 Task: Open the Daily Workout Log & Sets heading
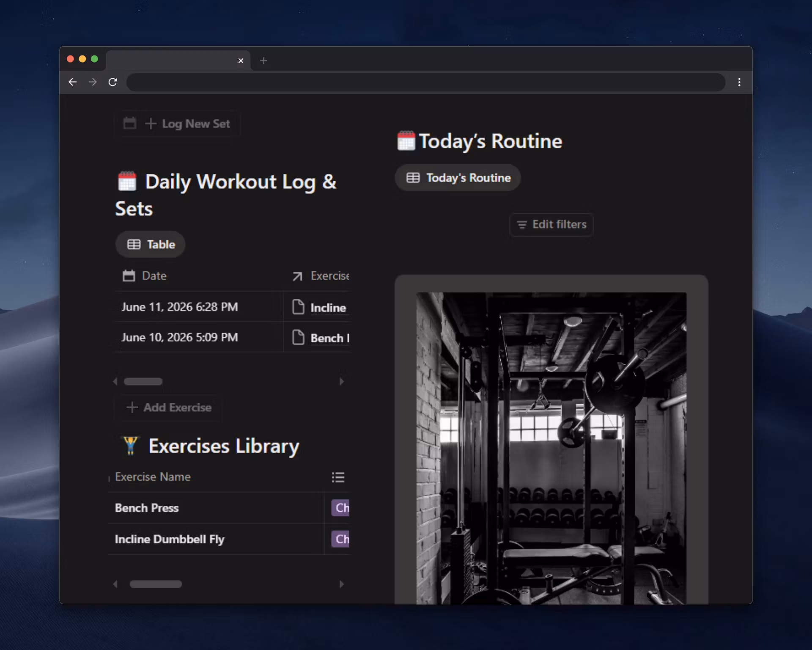click(x=226, y=195)
